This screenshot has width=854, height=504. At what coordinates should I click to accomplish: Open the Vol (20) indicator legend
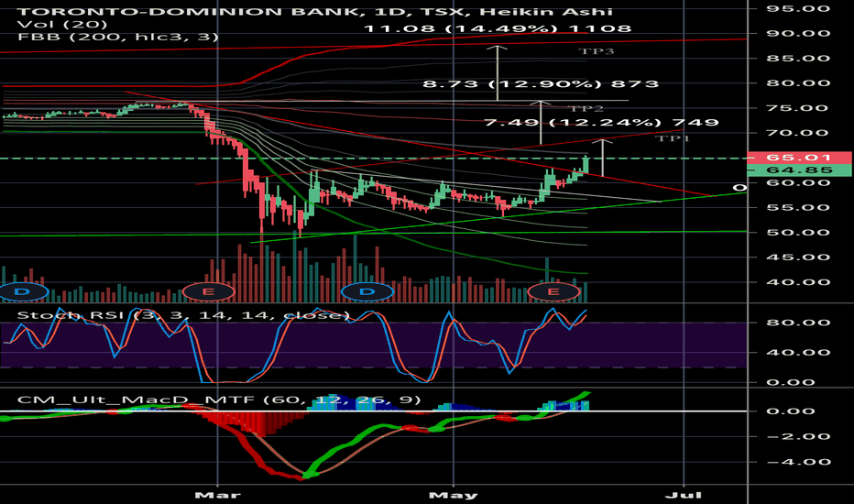point(62,25)
